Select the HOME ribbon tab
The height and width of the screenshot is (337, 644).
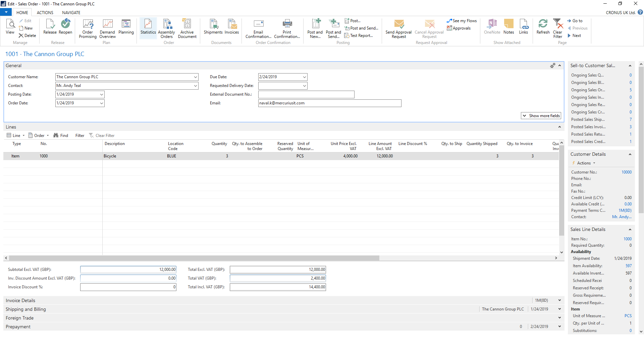(22, 12)
